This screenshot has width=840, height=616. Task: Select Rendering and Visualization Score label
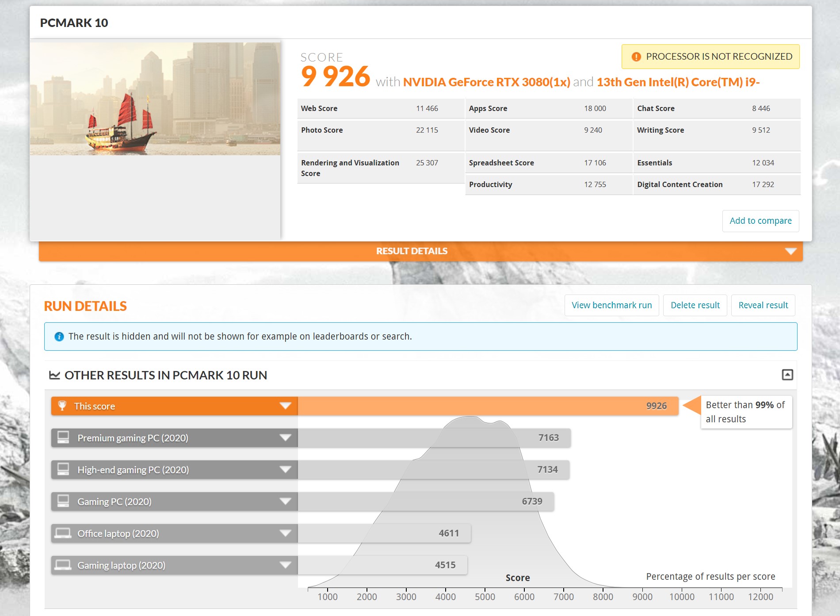(x=350, y=168)
